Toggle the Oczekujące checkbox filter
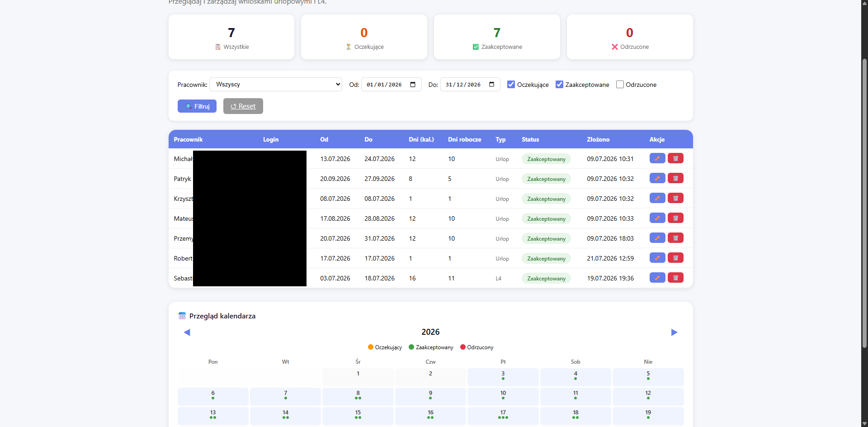The height and width of the screenshot is (427, 868). tap(511, 85)
